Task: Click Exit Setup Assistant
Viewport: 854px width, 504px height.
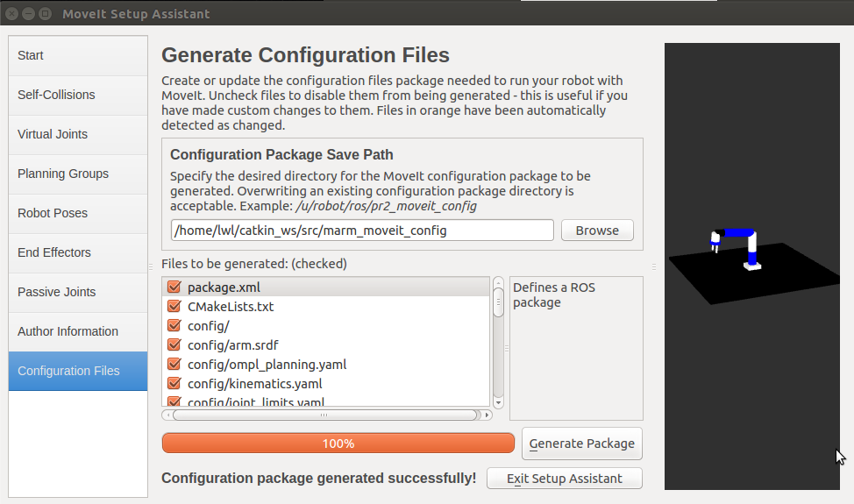Action: [x=564, y=479]
